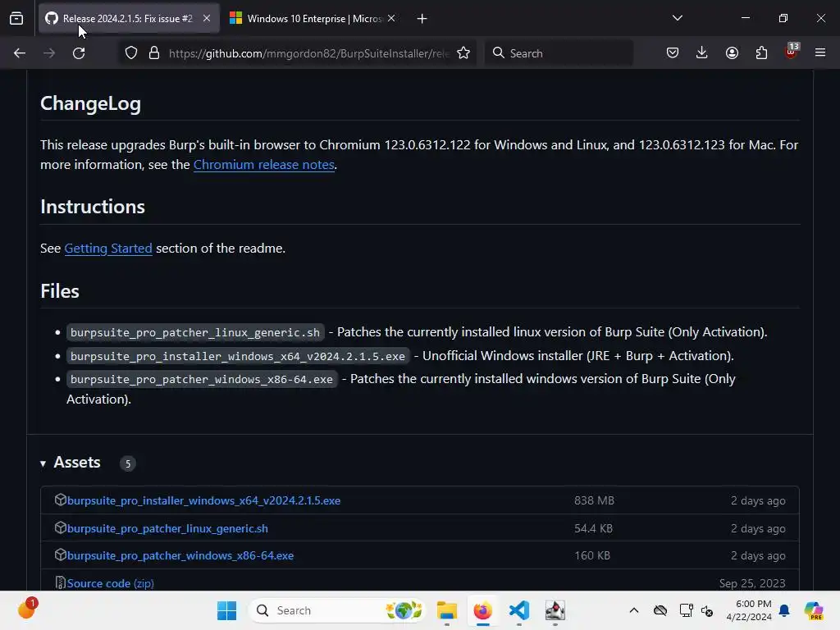Image resolution: width=840 pixels, height=630 pixels.
Task: Open the notification bell
Action: pos(784,610)
